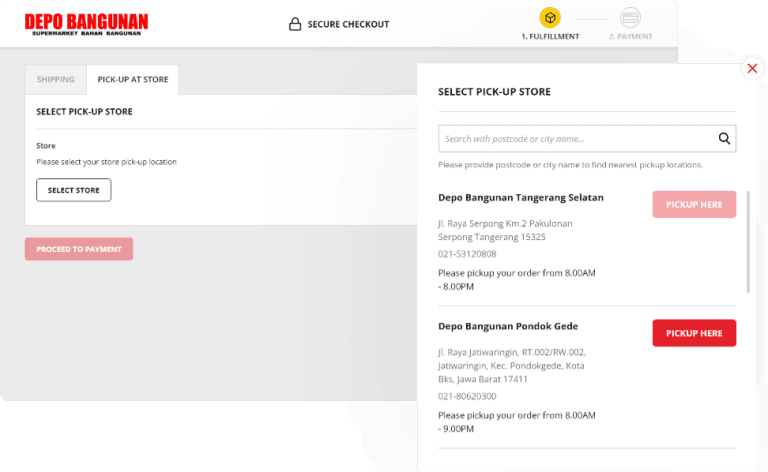Click the Depo Bangunan logo
The height and width of the screenshot is (472, 768).
click(x=86, y=24)
